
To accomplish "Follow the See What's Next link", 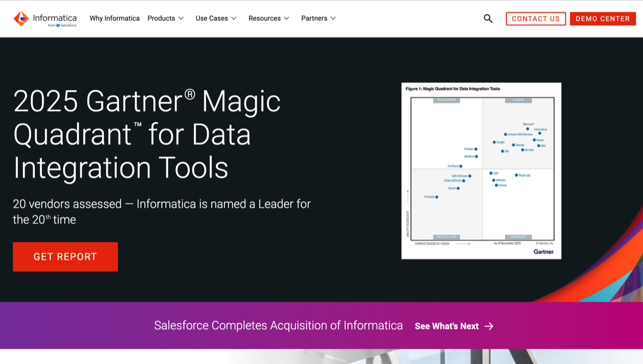I will click(x=446, y=326).
